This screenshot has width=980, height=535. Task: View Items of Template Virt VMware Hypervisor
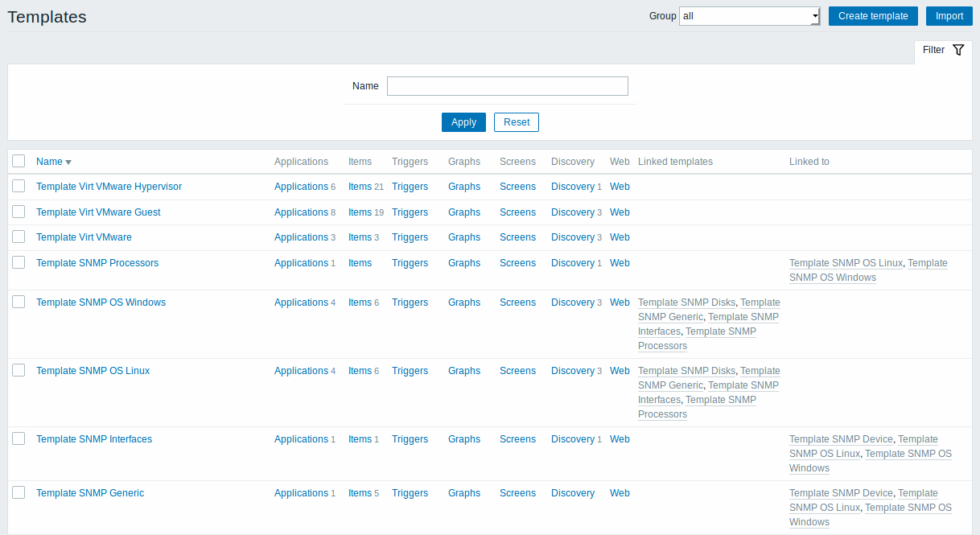(360, 187)
